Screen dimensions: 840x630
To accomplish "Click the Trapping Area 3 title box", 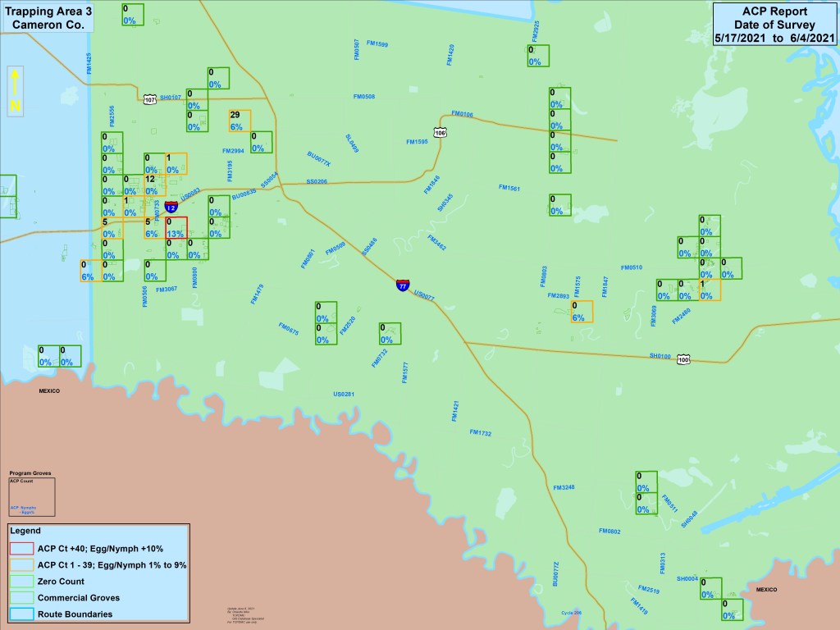I will pos(48,17).
